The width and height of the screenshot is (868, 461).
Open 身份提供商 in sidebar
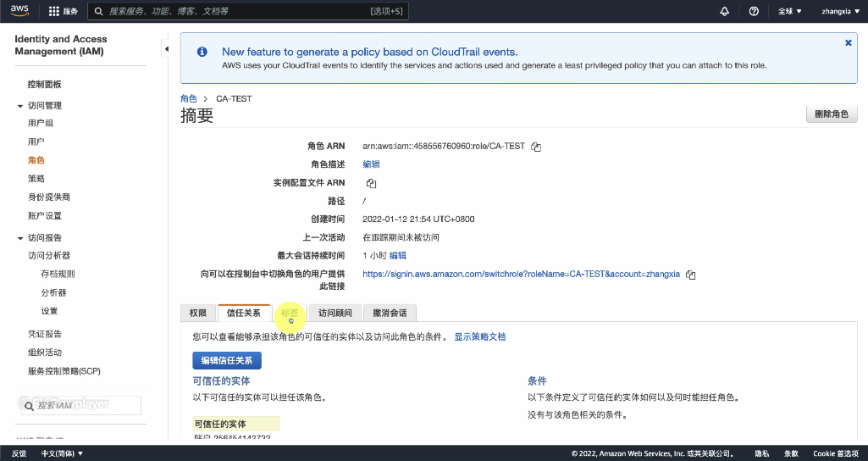pyautogui.click(x=49, y=197)
